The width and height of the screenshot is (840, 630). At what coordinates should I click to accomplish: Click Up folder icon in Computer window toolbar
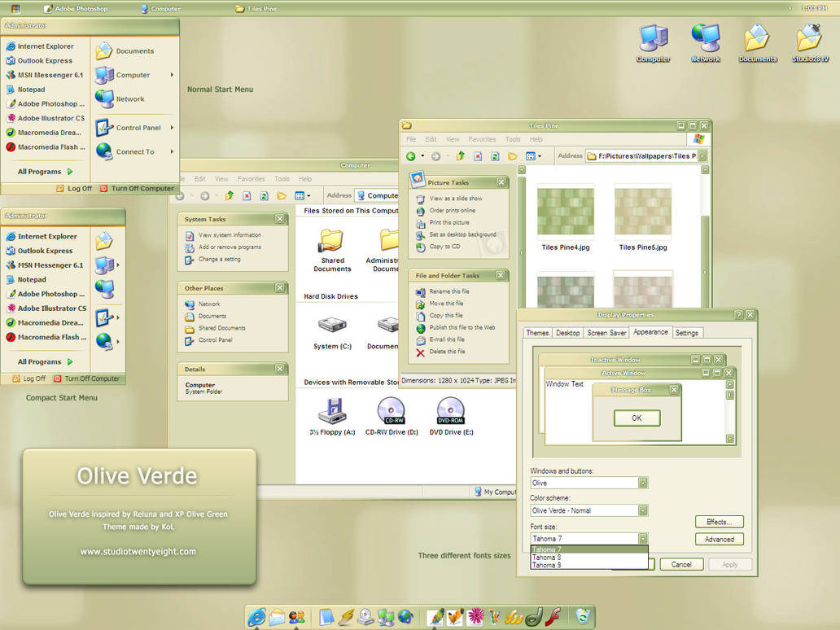(230, 195)
